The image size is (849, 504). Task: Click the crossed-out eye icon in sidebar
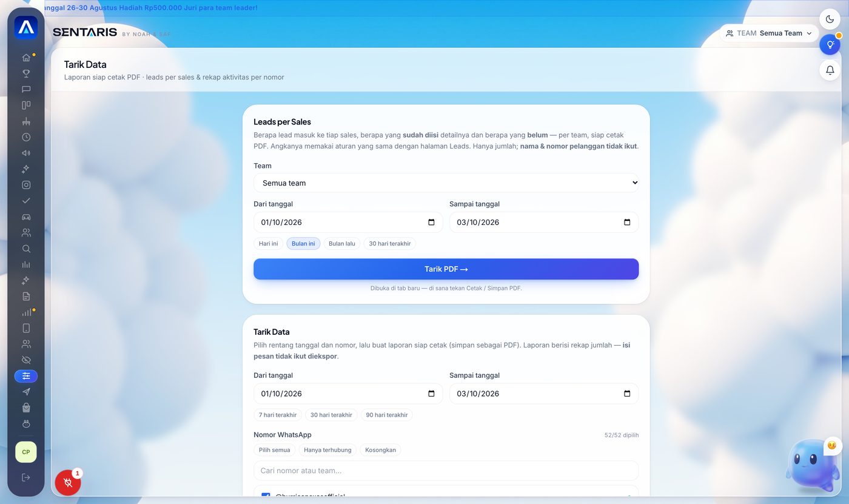pyautogui.click(x=26, y=360)
